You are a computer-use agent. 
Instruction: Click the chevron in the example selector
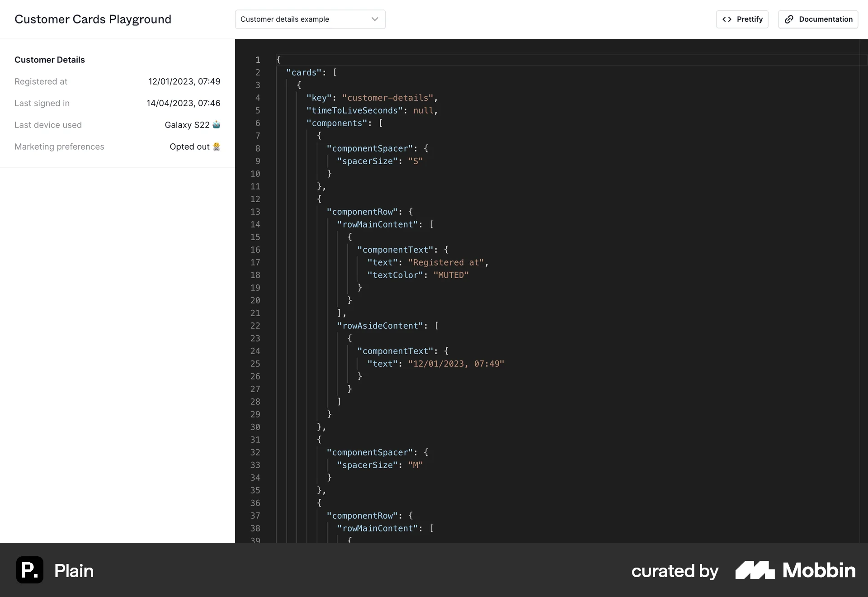click(375, 19)
